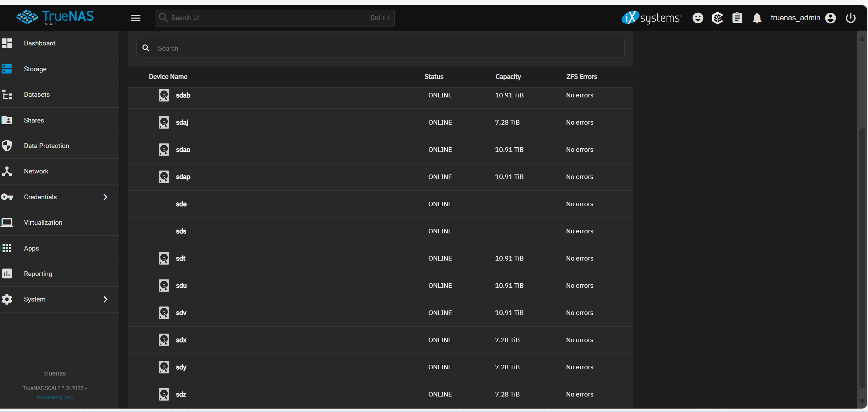The height and width of the screenshot is (412, 868).
Task: Expand the Credentials submenu chevron
Action: point(105,197)
